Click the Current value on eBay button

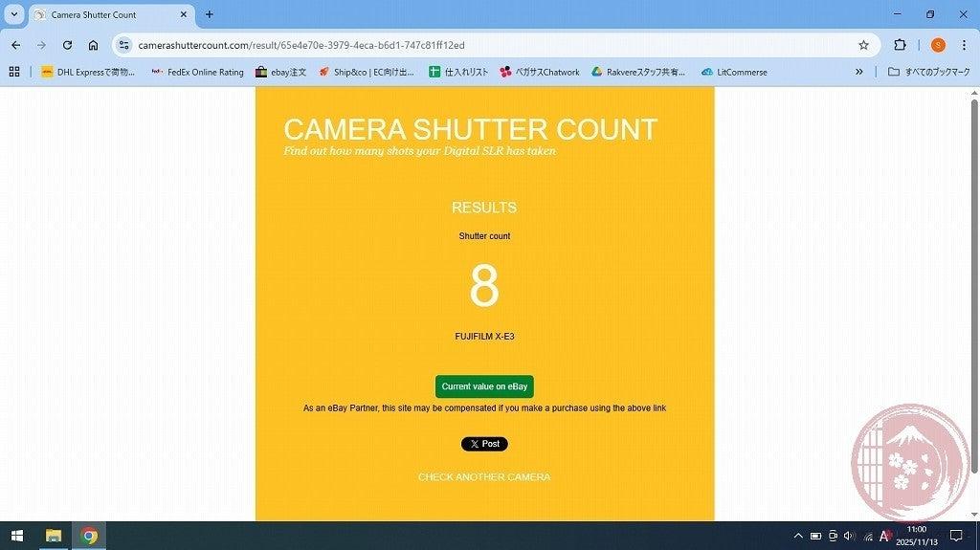tap(484, 386)
